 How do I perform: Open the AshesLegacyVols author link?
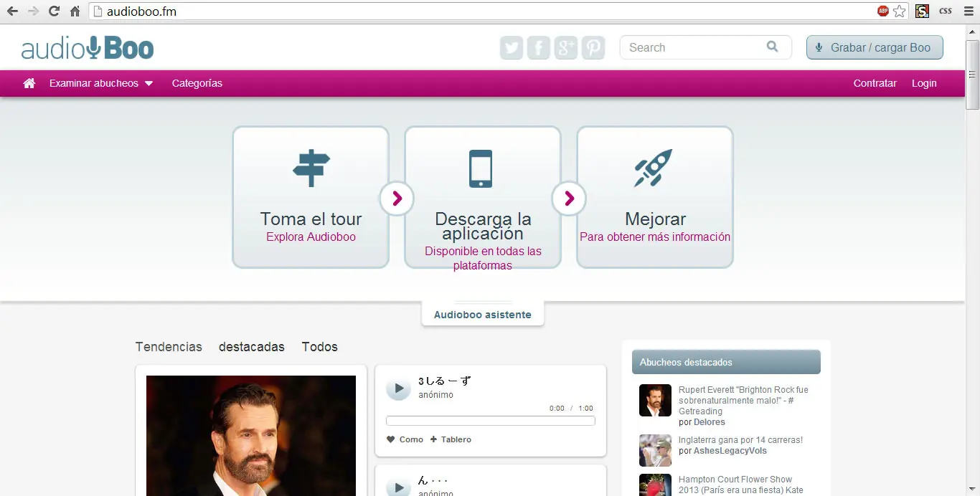click(x=730, y=451)
